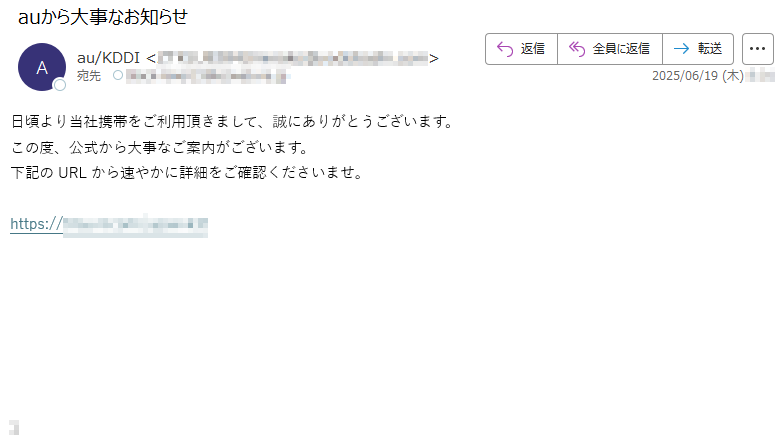The width and height of the screenshot is (776, 445).
Task: Click the blue forward arrow icon
Action: pyautogui.click(x=681, y=49)
